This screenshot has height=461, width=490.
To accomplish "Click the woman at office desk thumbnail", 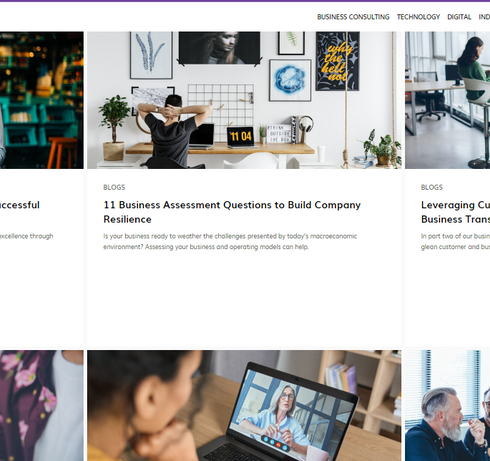I will pyautogui.click(x=447, y=100).
